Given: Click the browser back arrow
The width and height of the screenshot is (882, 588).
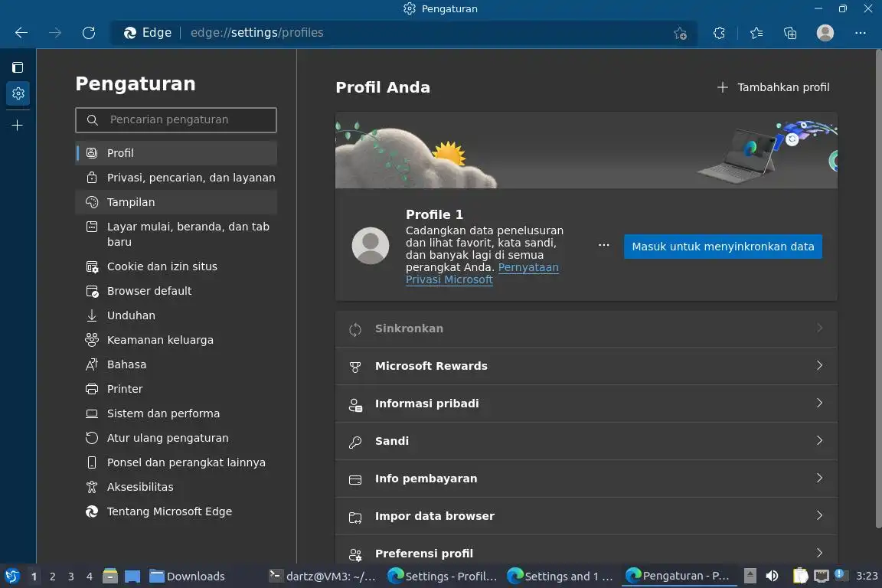Looking at the screenshot, I should (21, 33).
